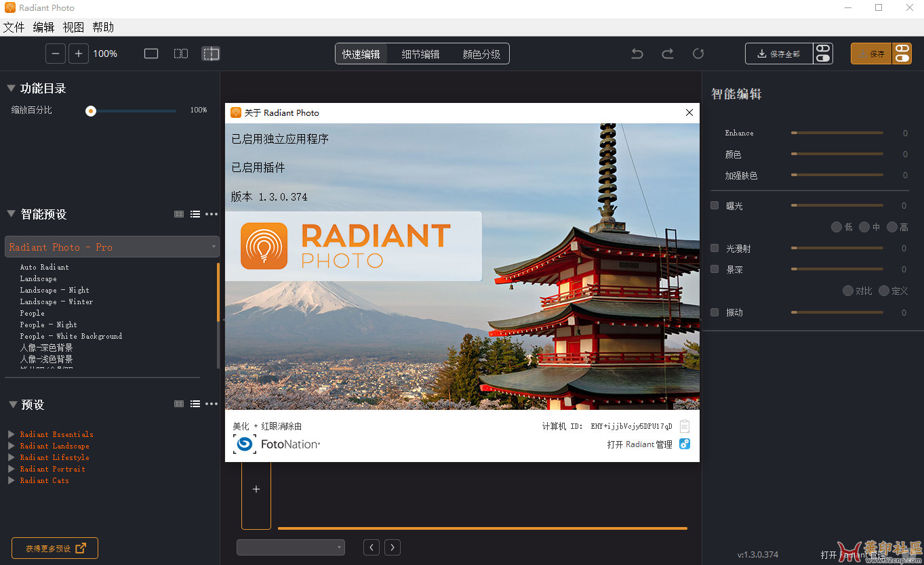Screen dimensions: 924x565
Task: Open the 视图 menu
Action: coord(73,27)
